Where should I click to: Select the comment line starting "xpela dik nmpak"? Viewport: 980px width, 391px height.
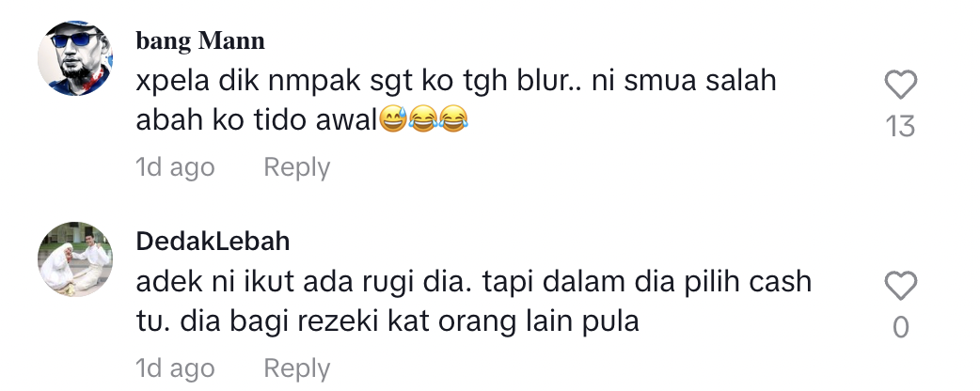[456, 82]
